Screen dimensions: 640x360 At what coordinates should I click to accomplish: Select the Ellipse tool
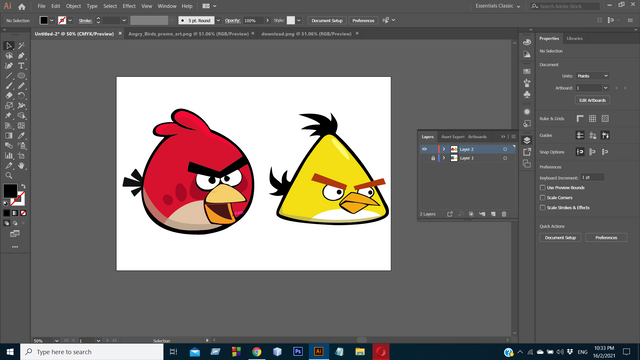click(21, 76)
